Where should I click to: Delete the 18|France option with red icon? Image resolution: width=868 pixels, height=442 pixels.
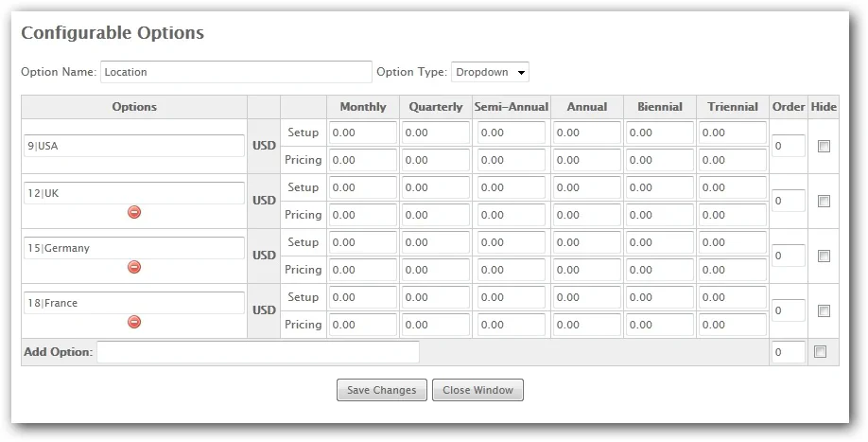click(134, 322)
